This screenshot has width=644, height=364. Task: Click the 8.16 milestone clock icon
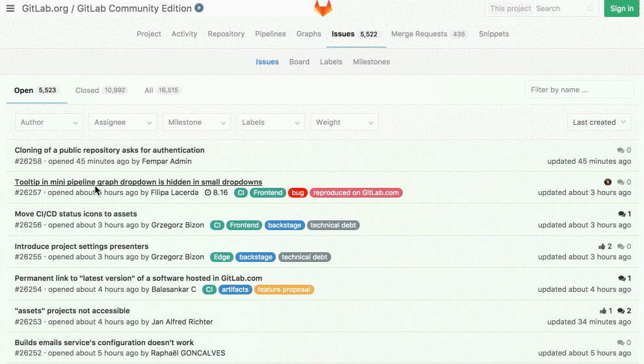208,192
